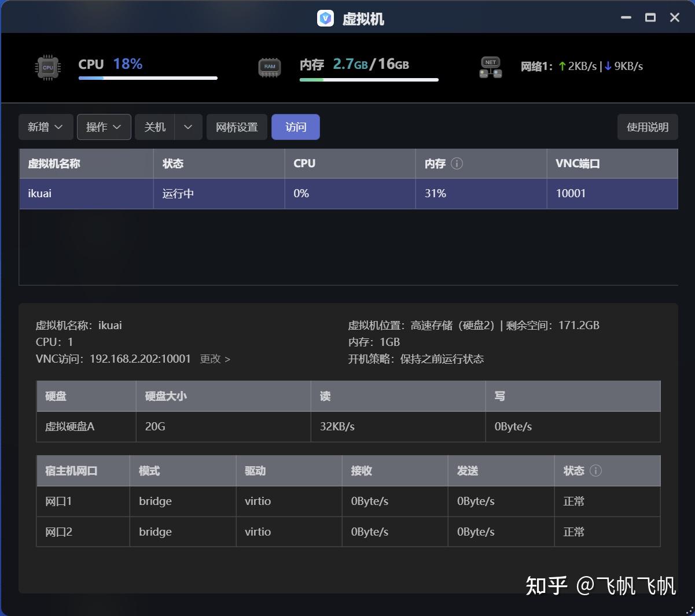Open the 状态 column info tooltip icon

pos(595,470)
